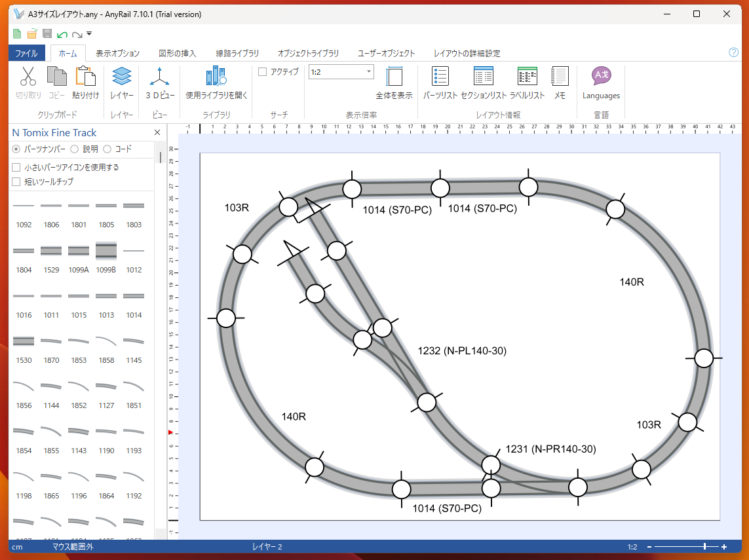Screen dimensions: 749x560
Task: Switch to the レイアウトの詳細設定 tab
Action: [467, 54]
